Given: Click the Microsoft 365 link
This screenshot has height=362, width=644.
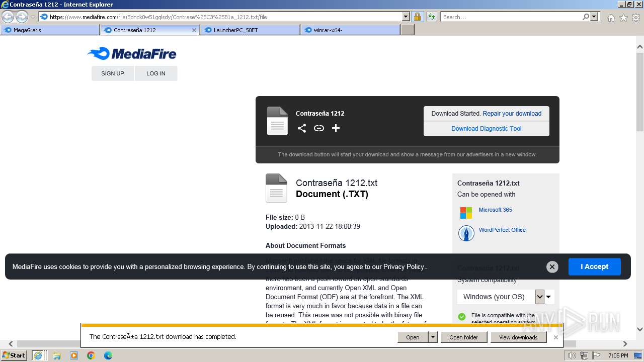Looking at the screenshot, I should (x=496, y=210).
